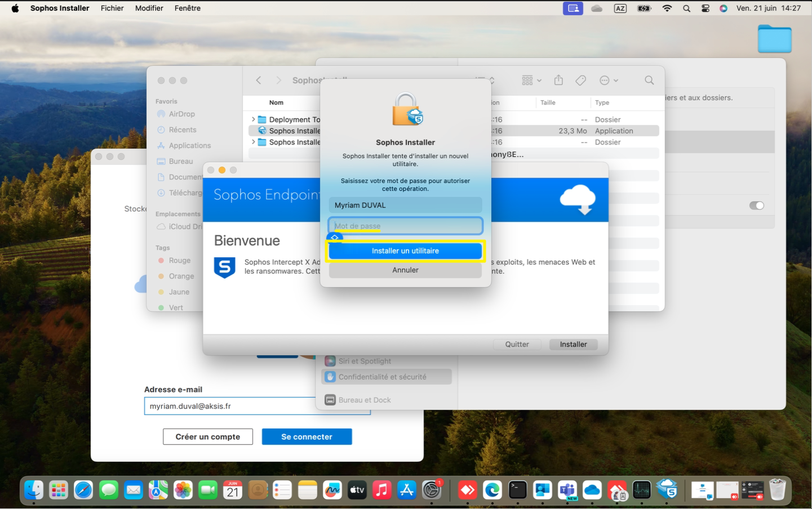Viewport: 812px width, 509px height.
Task: Open Spotlight search in the menu bar
Action: pos(686,8)
